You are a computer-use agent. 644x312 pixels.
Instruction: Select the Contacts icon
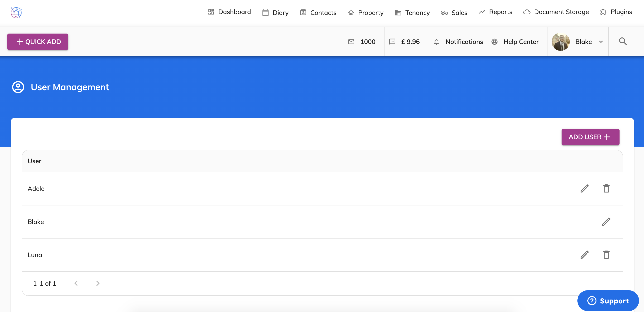(303, 12)
